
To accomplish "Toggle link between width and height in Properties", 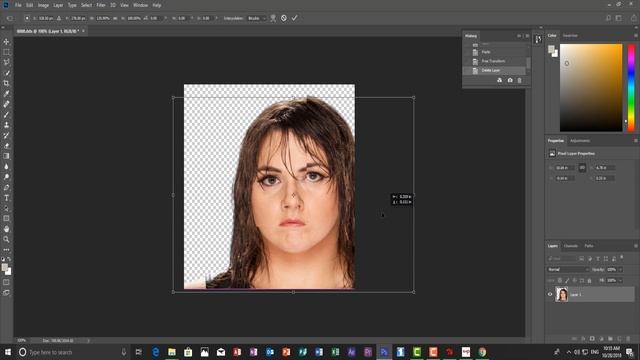I will 582,168.
